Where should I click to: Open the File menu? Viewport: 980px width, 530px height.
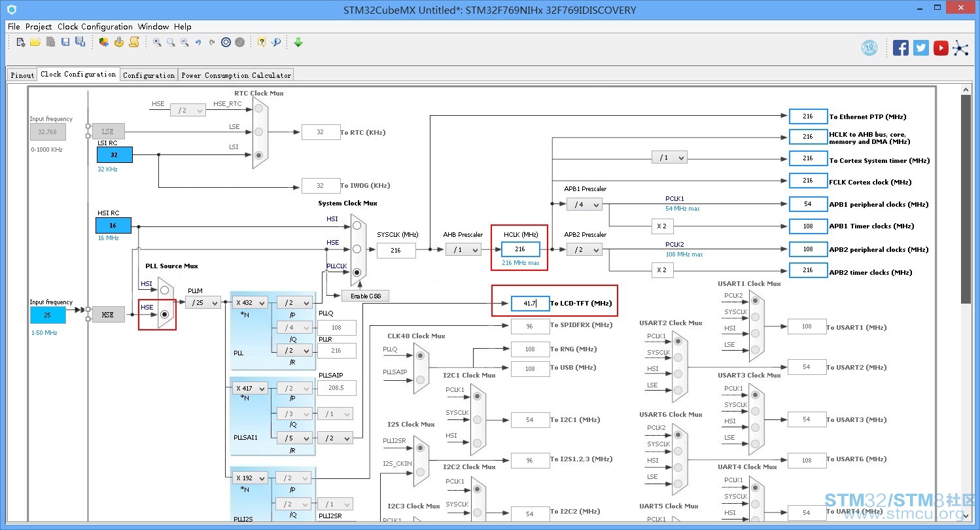click(x=14, y=27)
